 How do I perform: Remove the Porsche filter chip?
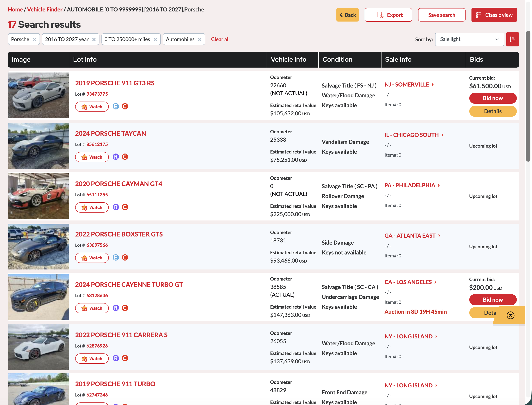coord(34,40)
